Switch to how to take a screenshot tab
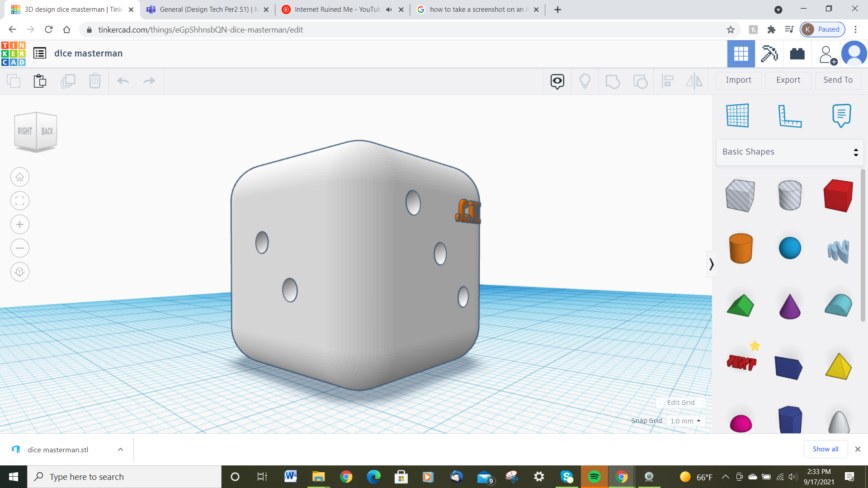Screen dimensions: 868x488 [x=478, y=9]
